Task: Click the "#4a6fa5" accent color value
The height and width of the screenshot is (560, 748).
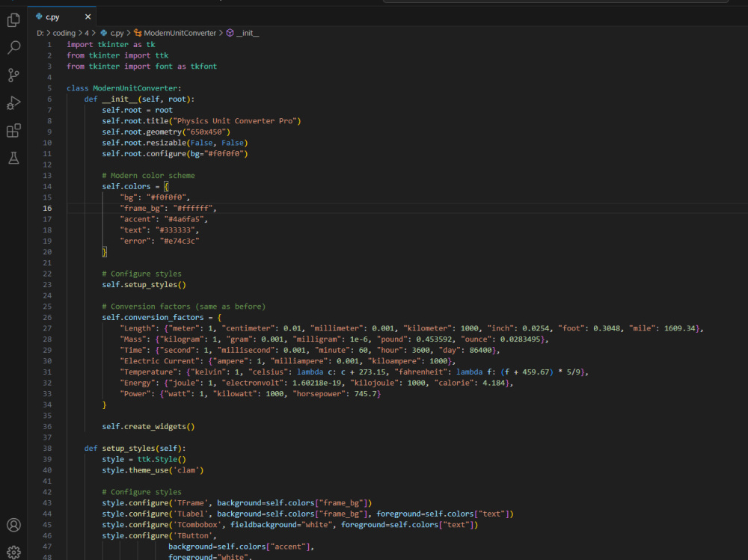Action: (184, 219)
